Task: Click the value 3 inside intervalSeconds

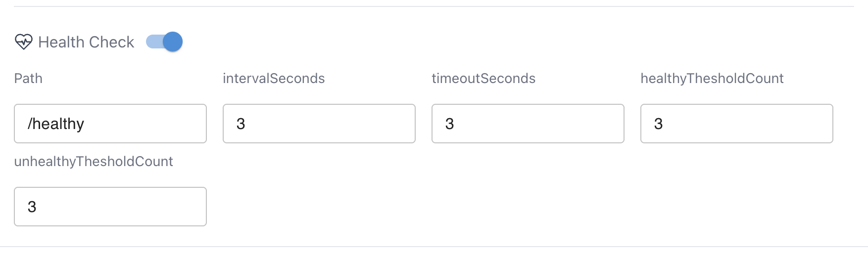Action: point(241,124)
